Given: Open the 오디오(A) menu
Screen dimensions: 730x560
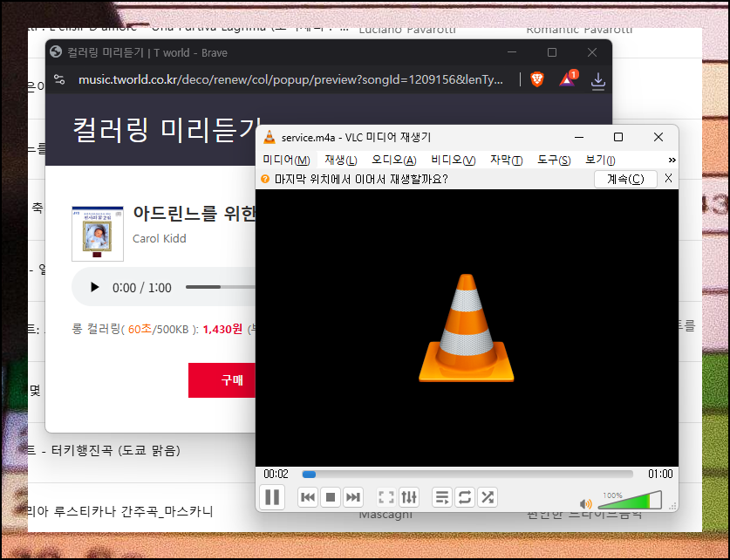Looking at the screenshot, I should (x=394, y=160).
